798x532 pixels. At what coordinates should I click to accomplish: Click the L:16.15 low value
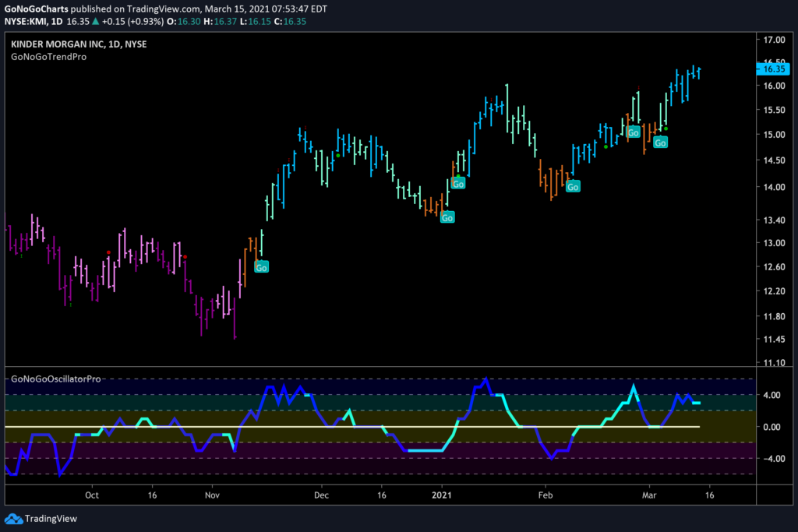256,21
